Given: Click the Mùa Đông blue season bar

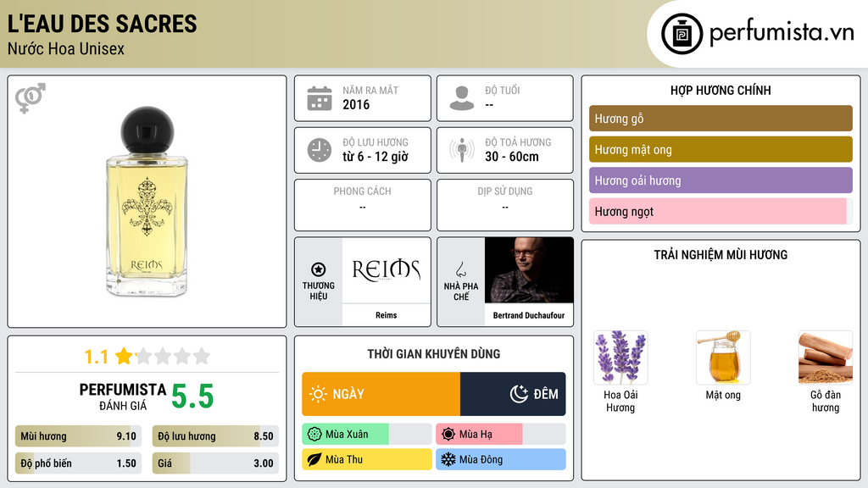Looking at the screenshot, I should [500, 459].
